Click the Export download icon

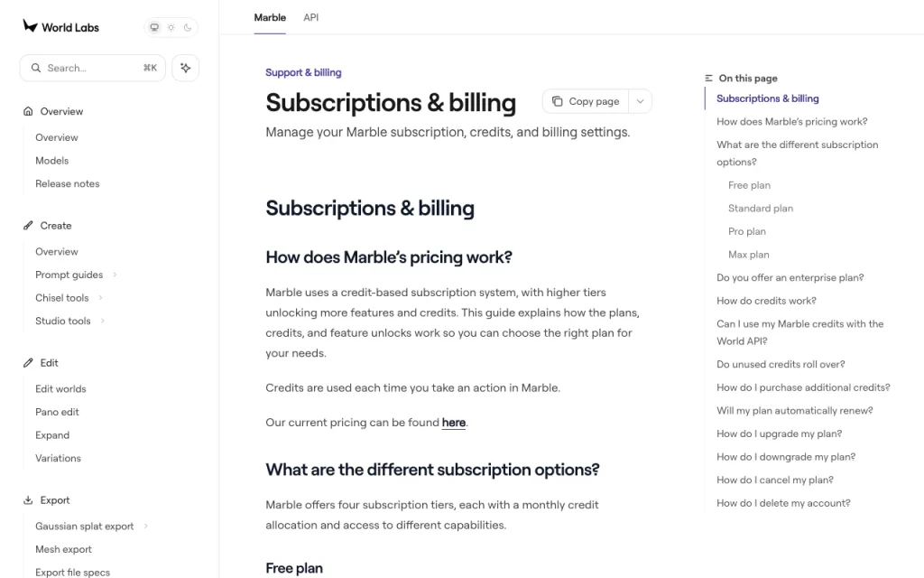(x=28, y=500)
